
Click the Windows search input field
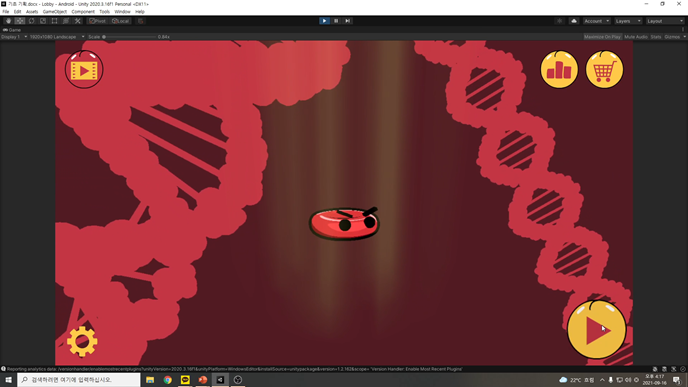click(x=79, y=380)
